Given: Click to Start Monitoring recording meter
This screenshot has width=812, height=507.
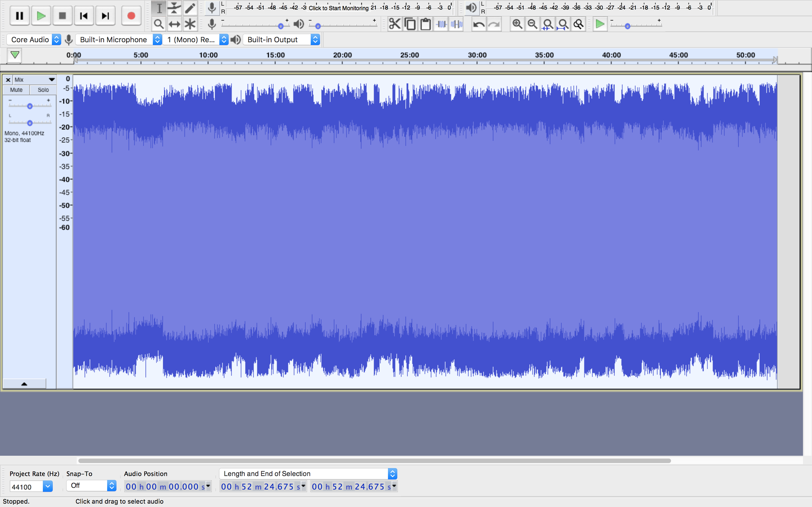Looking at the screenshot, I should [338, 8].
